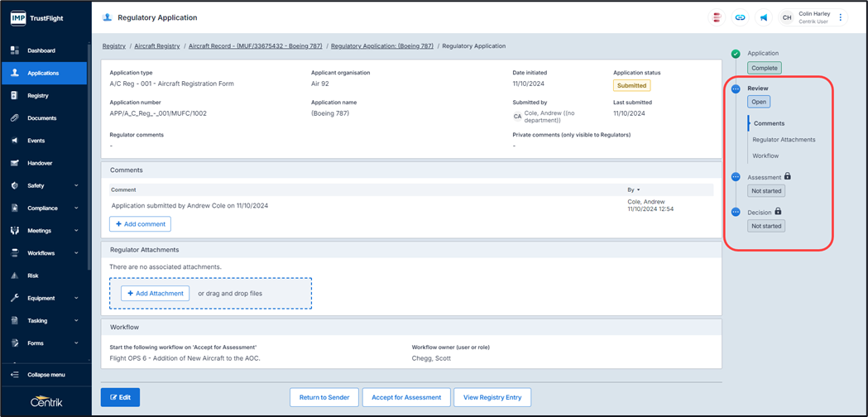868x417 pixels.
Task: Click the Handover icon in sidebar
Action: (14, 163)
